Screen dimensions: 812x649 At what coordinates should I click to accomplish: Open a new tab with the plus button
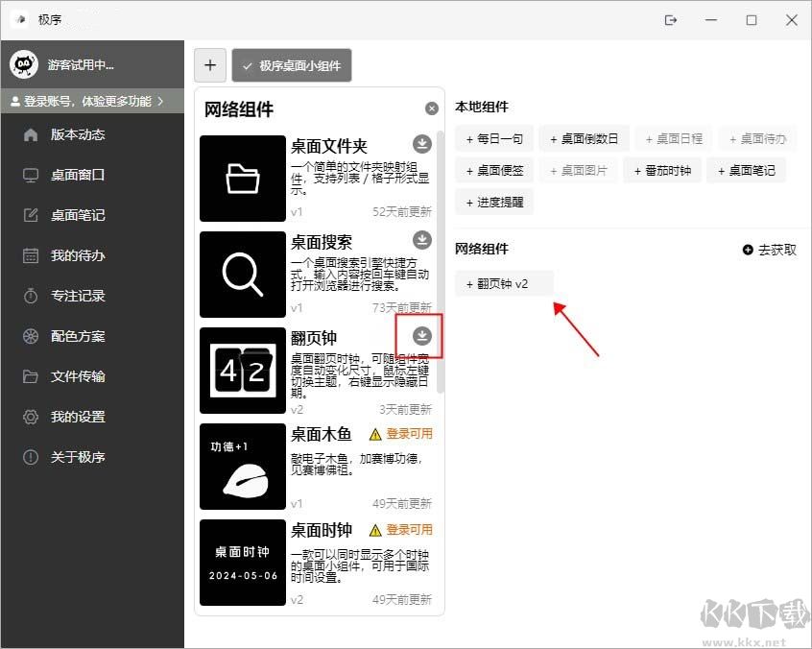click(x=209, y=65)
